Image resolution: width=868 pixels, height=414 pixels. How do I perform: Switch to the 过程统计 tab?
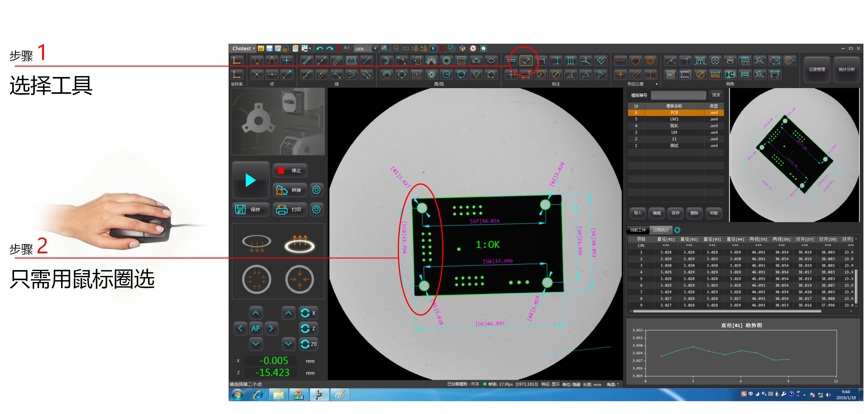point(661,230)
